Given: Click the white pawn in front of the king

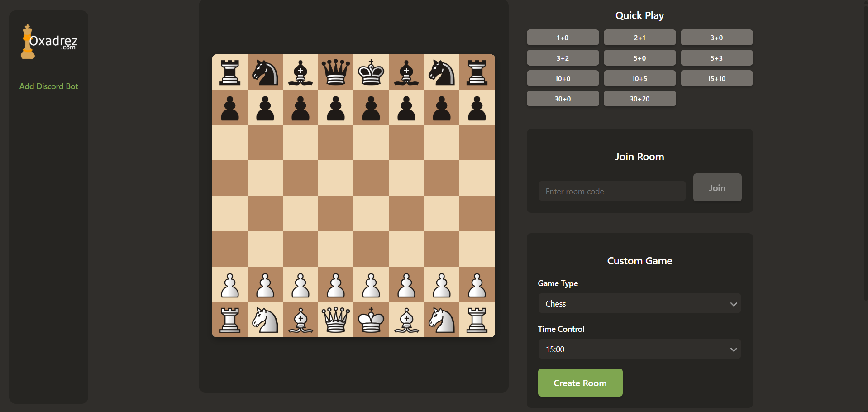Looking at the screenshot, I should 371,284.
